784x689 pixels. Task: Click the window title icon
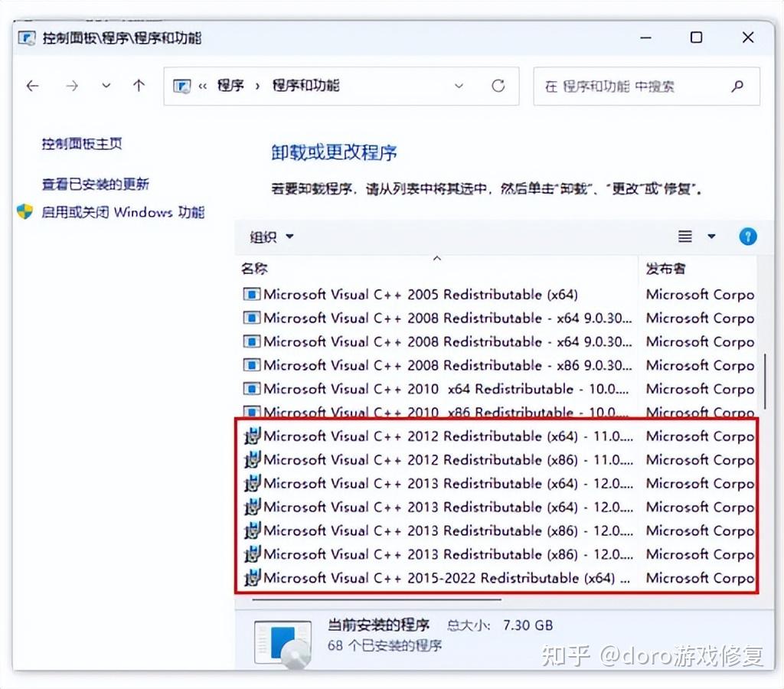(x=27, y=38)
